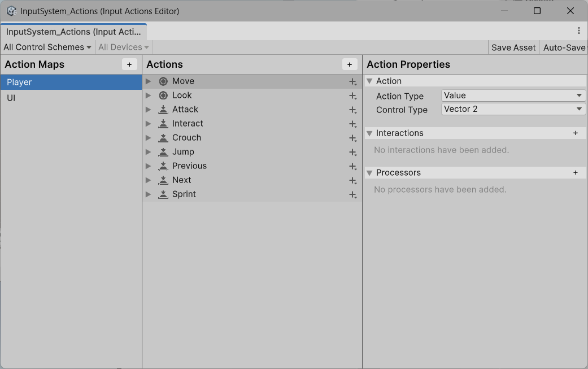Screen dimensions: 588x369
Task: Click the Save Asset button
Action: [513, 47]
